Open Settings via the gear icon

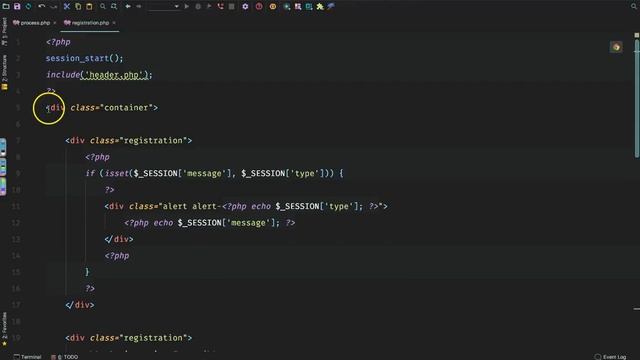point(245,7)
